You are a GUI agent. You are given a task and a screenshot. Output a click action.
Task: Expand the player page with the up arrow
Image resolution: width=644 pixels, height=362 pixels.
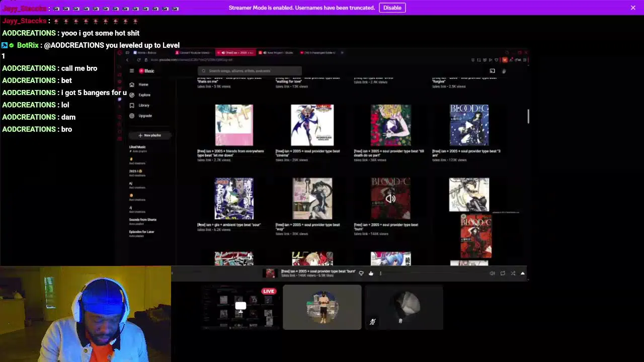point(522,274)
